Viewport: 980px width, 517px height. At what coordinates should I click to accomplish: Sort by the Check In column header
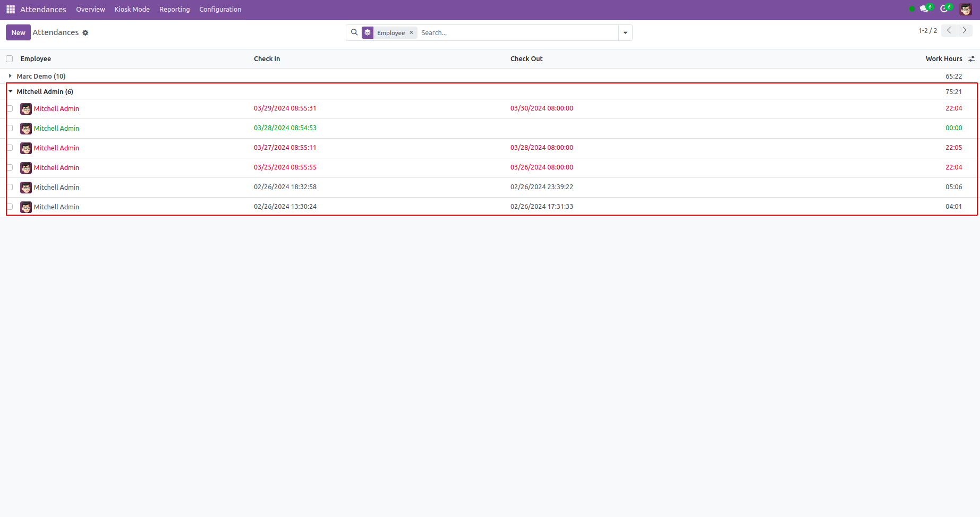pyautogui.click(x=267, y=59)
